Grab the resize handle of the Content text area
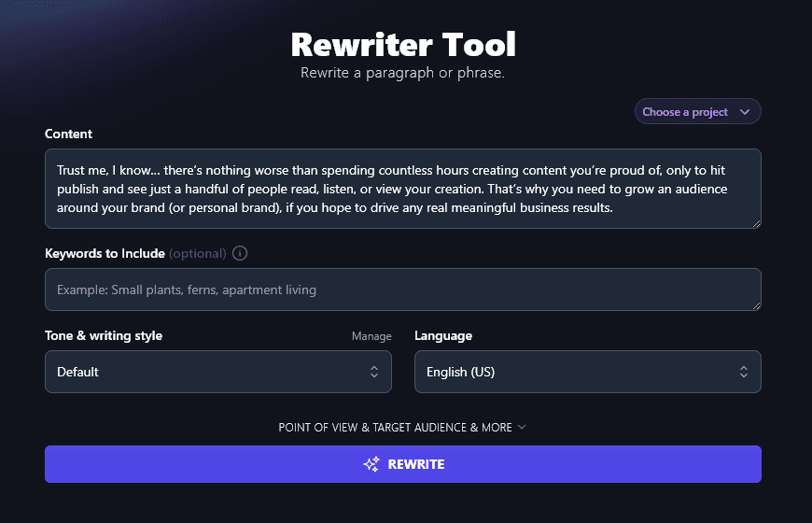812x523 pixels. tap(756, 223)
